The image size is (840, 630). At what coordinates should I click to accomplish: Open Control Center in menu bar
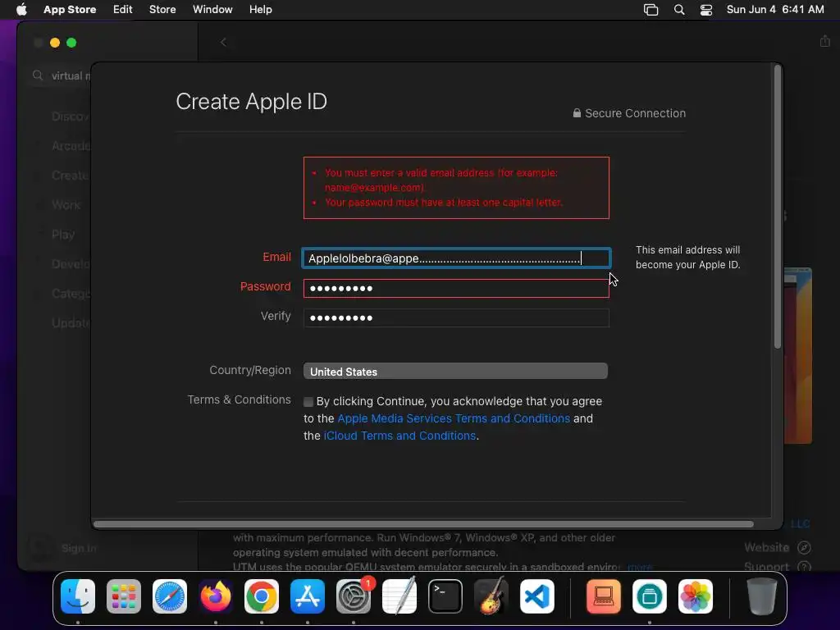706,10
